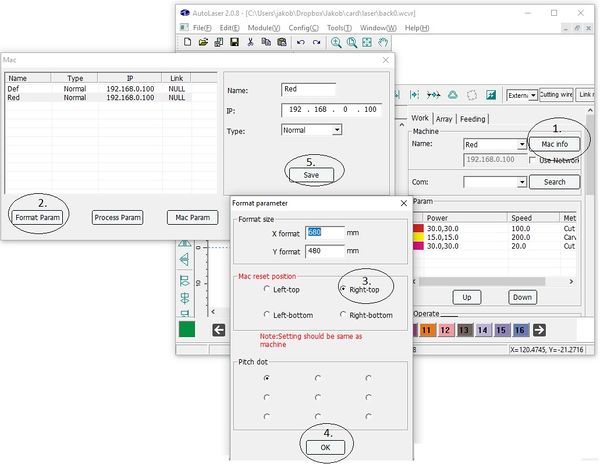Switch to the Array tab

point(444,119)
